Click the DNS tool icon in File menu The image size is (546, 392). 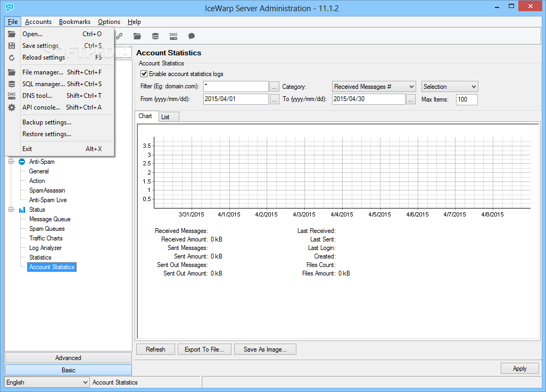click(x=12, y=96)
